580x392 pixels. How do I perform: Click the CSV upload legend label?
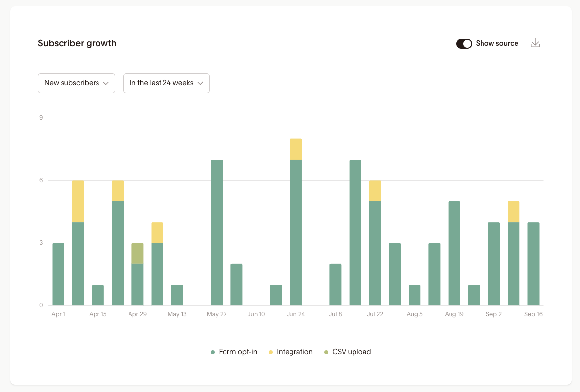[x=351, y=352]
